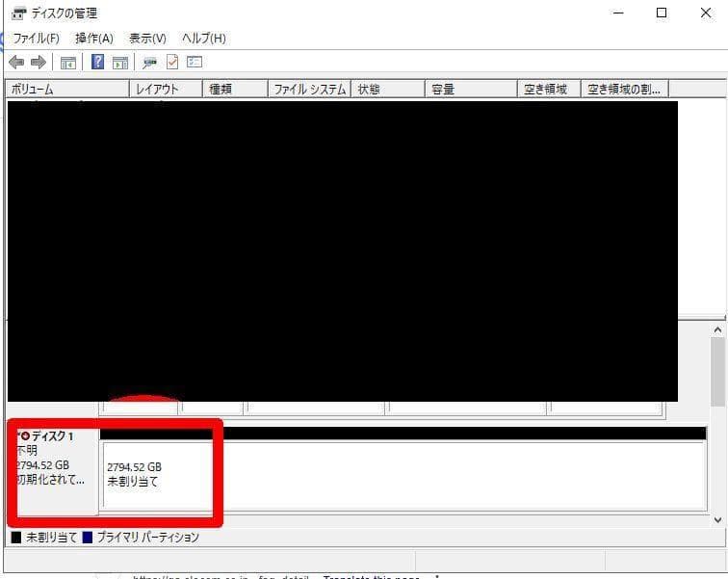Open the ヘルプ(H) menu
Screen dimensions: 728x579
203,39
